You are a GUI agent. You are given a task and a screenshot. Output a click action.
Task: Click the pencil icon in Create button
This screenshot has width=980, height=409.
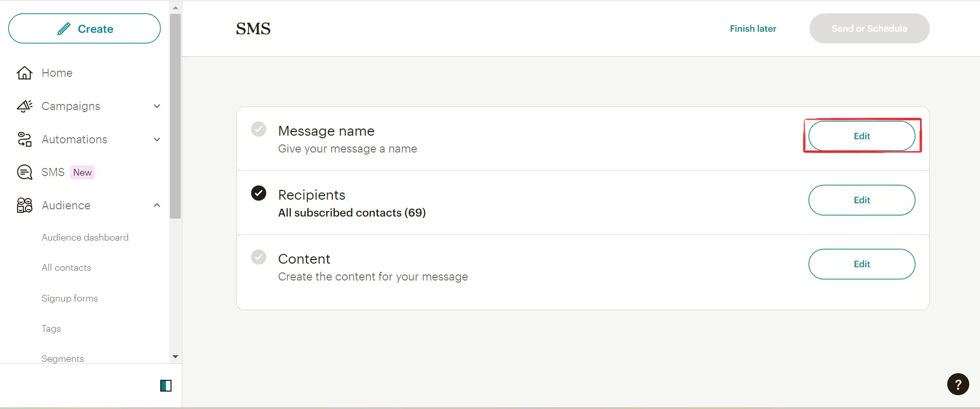[64, 29]
